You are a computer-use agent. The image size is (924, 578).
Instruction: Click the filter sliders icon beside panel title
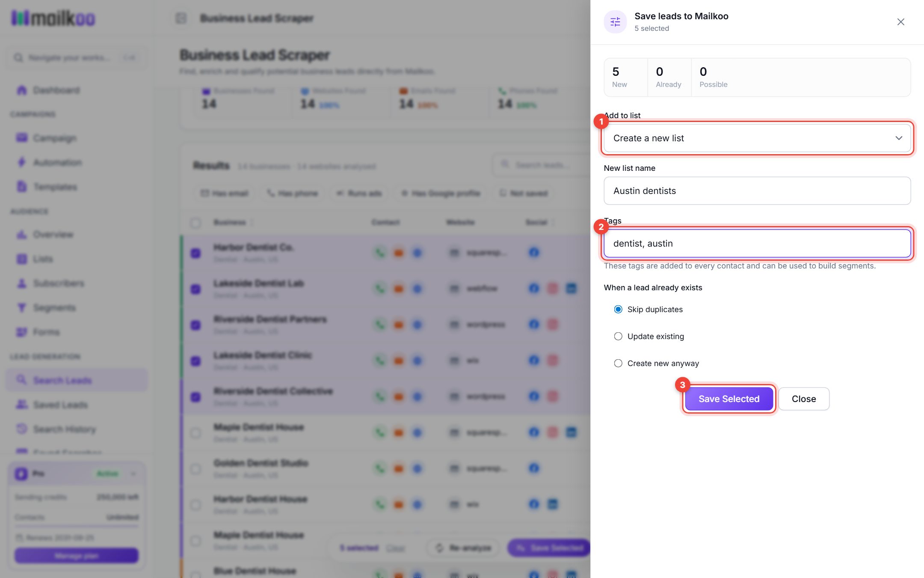[x=615, y=22]
